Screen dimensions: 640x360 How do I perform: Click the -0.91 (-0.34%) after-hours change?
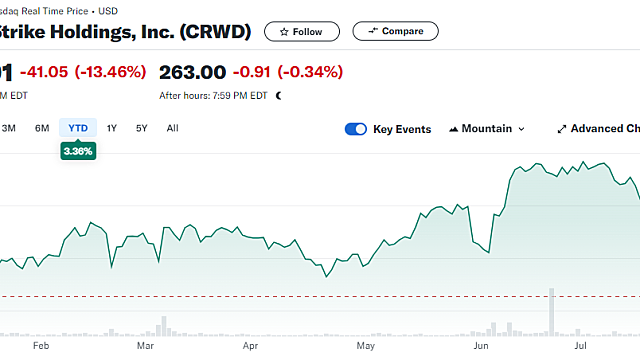point(288,72)
